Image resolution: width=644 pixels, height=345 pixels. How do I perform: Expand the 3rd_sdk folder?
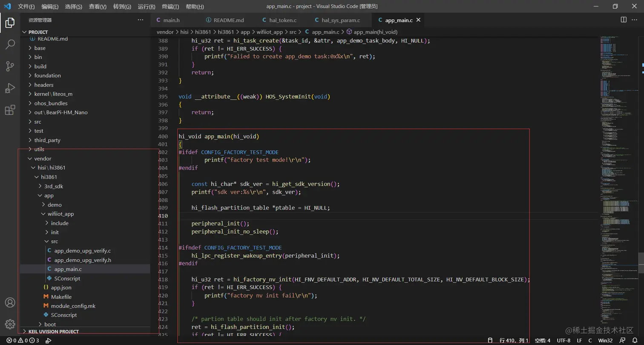click(x=85, y=186)
